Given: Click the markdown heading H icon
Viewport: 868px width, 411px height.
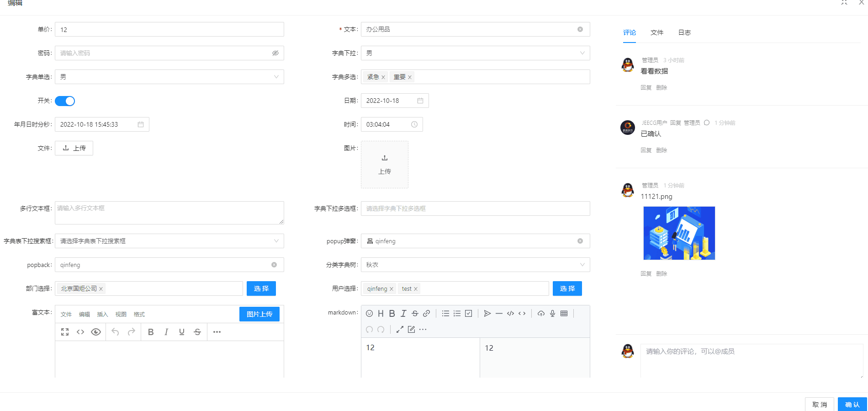Looking at the screenshot, I should point(381,314).
